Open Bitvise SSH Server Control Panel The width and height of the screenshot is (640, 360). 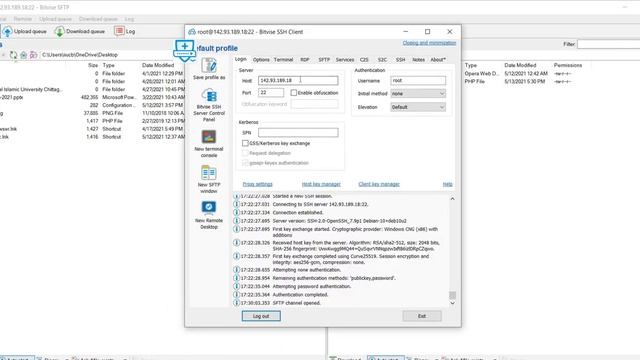pyautogui.click(x=209, y=105)
